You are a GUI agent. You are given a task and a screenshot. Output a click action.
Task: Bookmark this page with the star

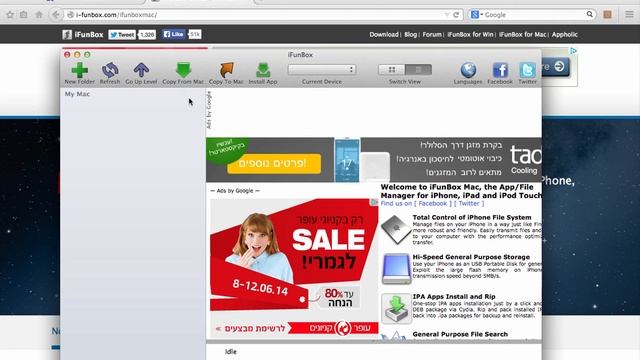tap(10, 15)
